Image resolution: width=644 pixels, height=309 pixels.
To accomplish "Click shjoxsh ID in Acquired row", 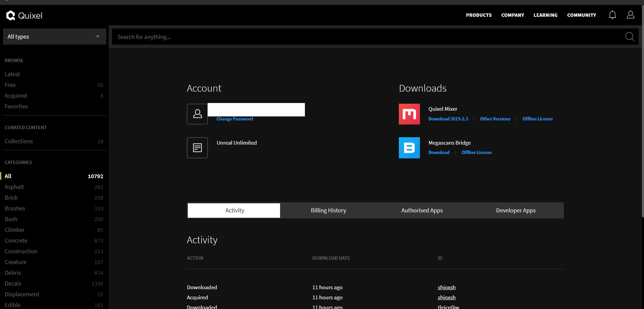I will [x=446, y=297].
